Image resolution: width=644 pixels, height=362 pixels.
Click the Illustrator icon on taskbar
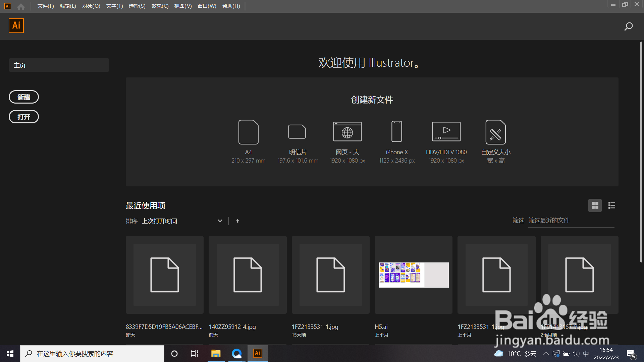tap(258, 353)
